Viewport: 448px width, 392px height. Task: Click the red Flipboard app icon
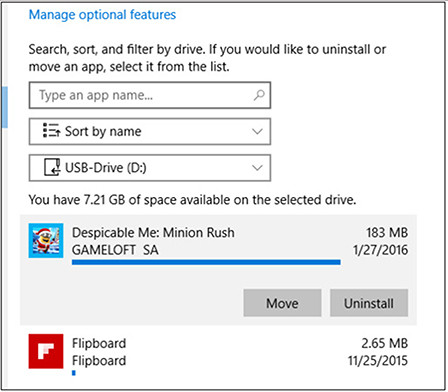click(x=46, y=351)
